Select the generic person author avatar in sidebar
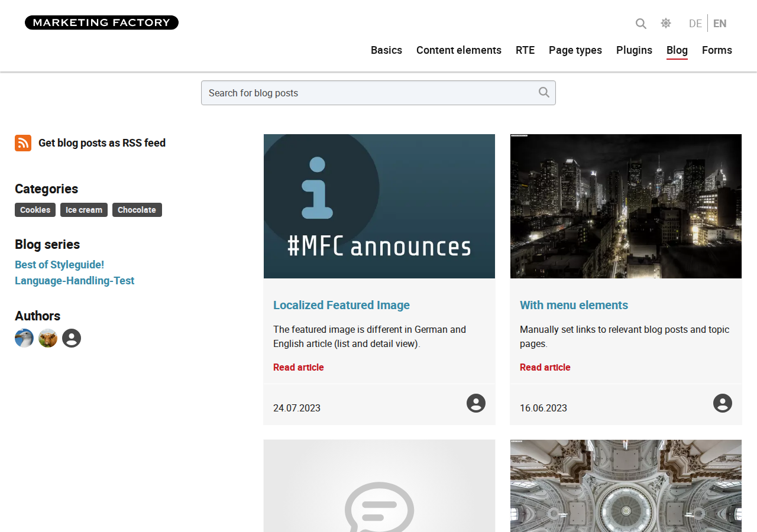Image resolution: width=757 pixels, height=532 pixels. coord(72,338)
